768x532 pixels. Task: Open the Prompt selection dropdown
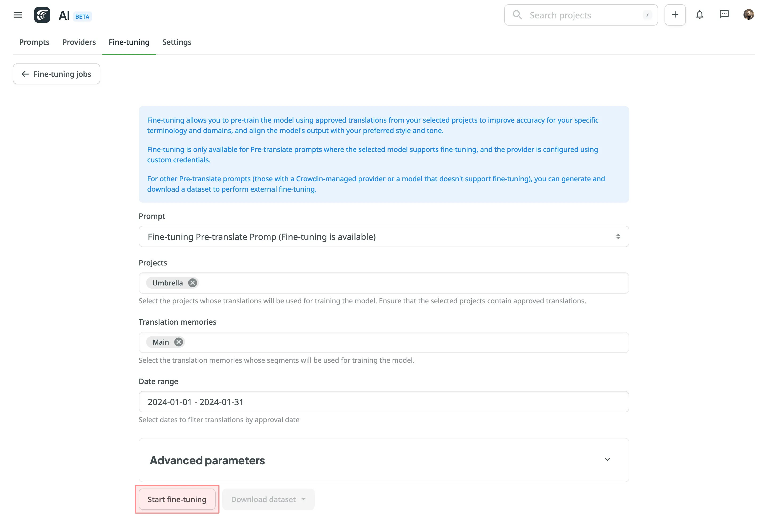(383, 237)
